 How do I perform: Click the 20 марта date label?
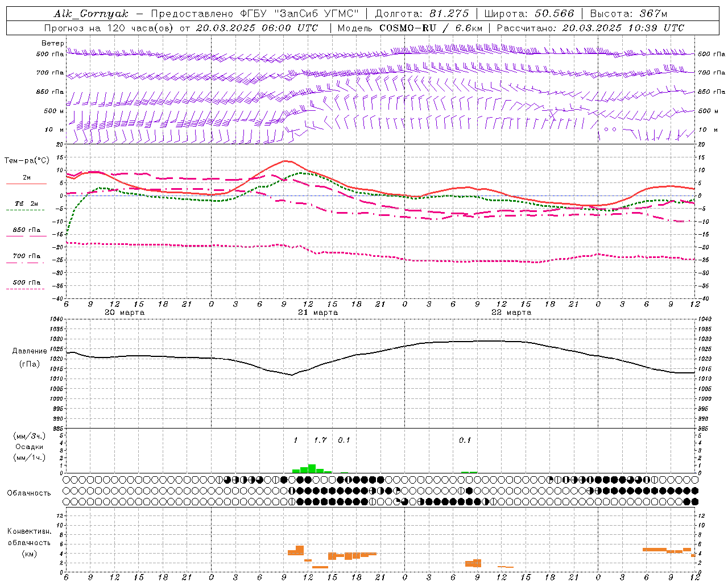point(125,313)
